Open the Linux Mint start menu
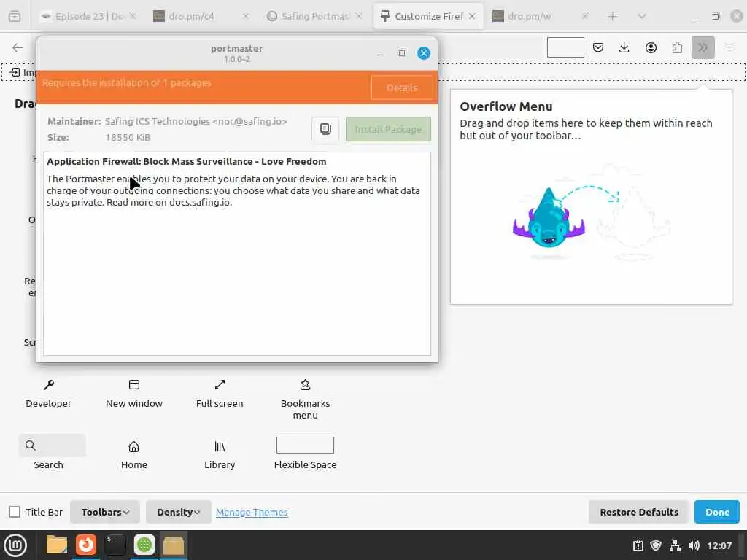 pos(15,545)
